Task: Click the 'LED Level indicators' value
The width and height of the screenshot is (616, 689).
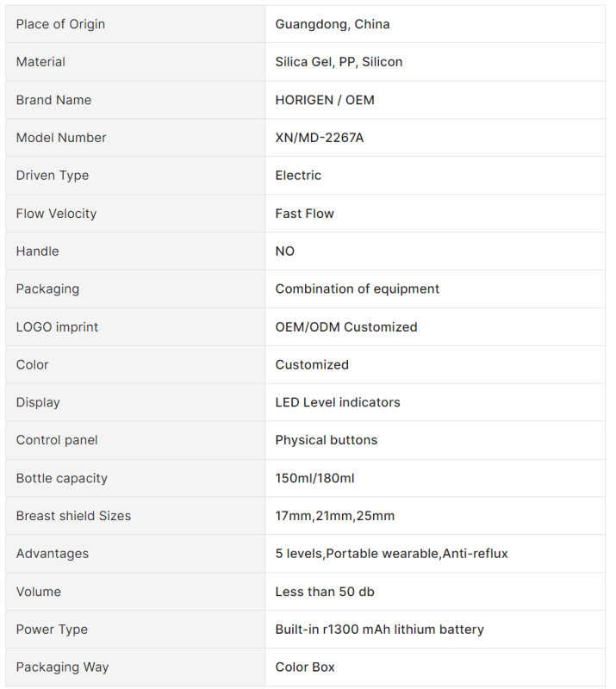Action: click(x=338, y=402)
